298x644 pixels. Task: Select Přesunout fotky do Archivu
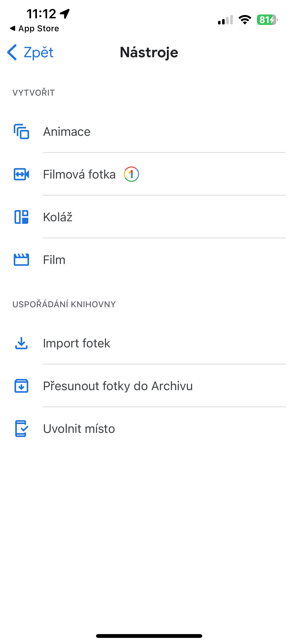pos(118,386)
